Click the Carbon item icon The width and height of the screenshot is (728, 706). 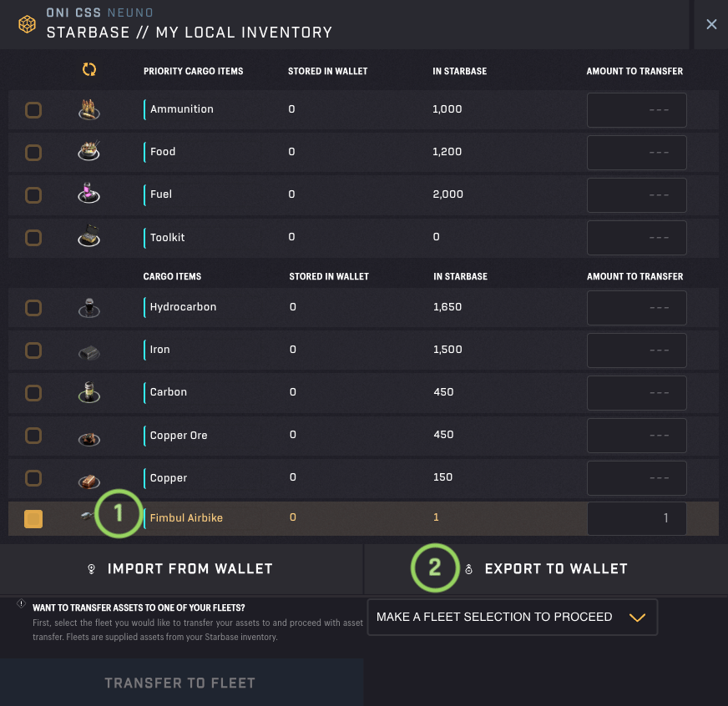[x=89, y=392]
